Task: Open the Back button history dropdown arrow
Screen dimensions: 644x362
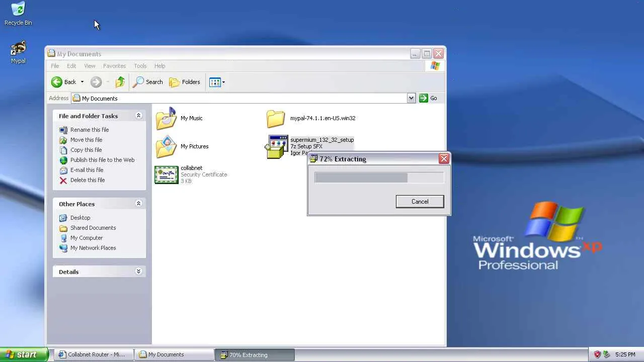Action: 82,82
